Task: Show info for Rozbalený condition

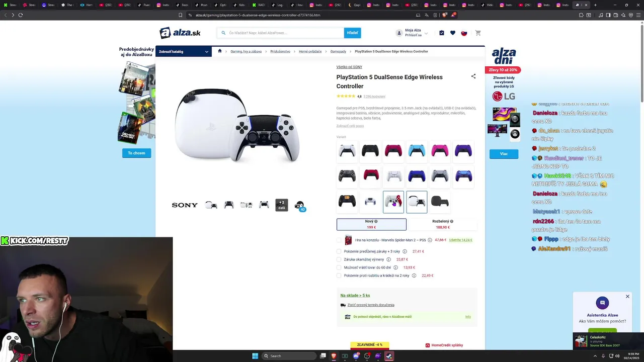Action: pos(452,221)
